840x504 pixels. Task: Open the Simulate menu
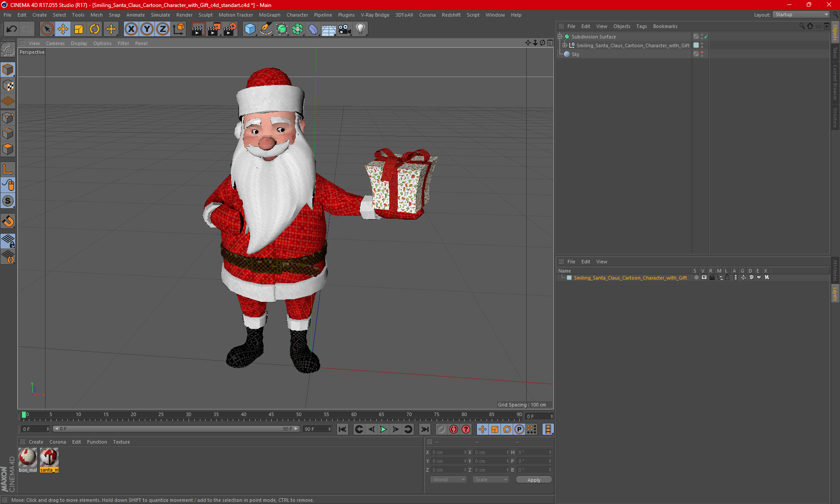tap(161, 15)
